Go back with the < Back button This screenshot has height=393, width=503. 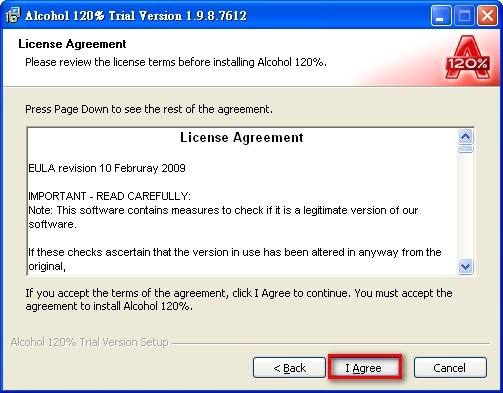coord(289,368)
